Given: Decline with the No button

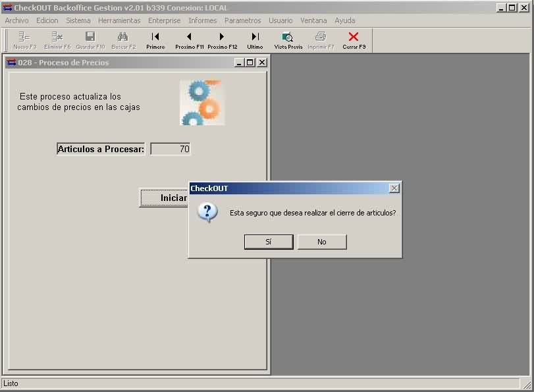Looking at the screenshot, I should click(322, 242).
